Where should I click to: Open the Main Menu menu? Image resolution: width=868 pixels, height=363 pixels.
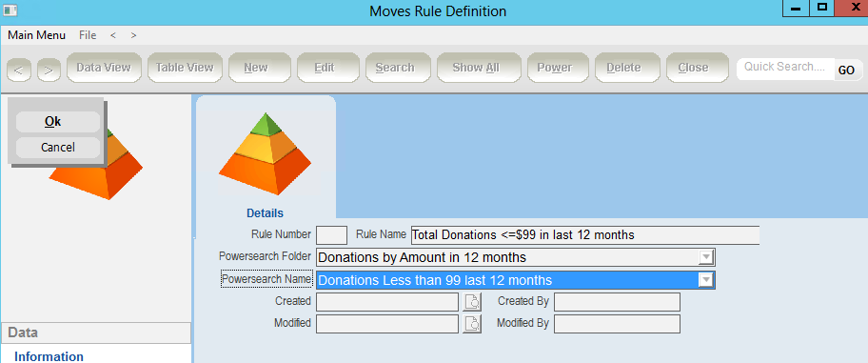pos(36,35)
